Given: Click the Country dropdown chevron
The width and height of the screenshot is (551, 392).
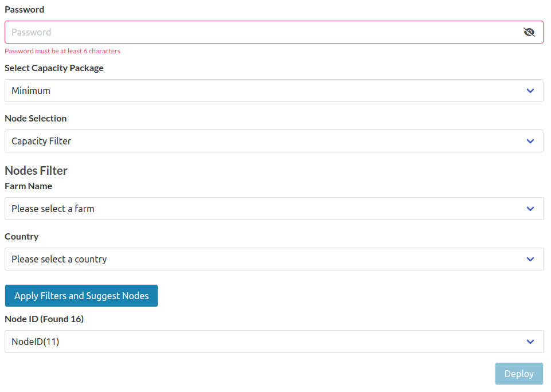Looking at the screenshot, I should click(530, 259).
